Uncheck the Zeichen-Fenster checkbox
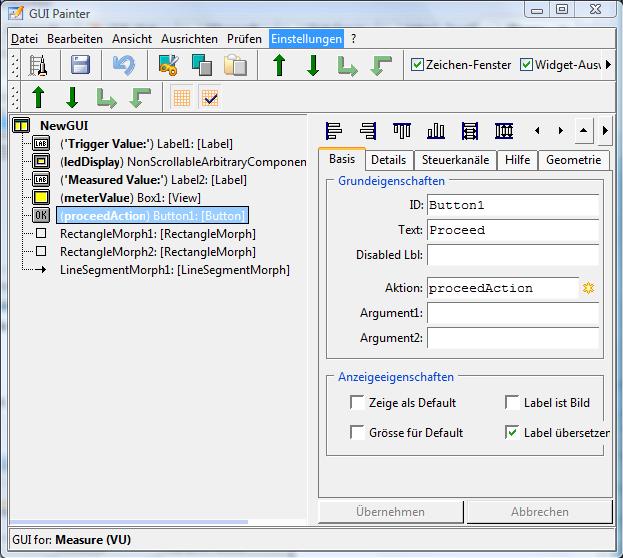 pyautogui.click(x=418, y=65)
